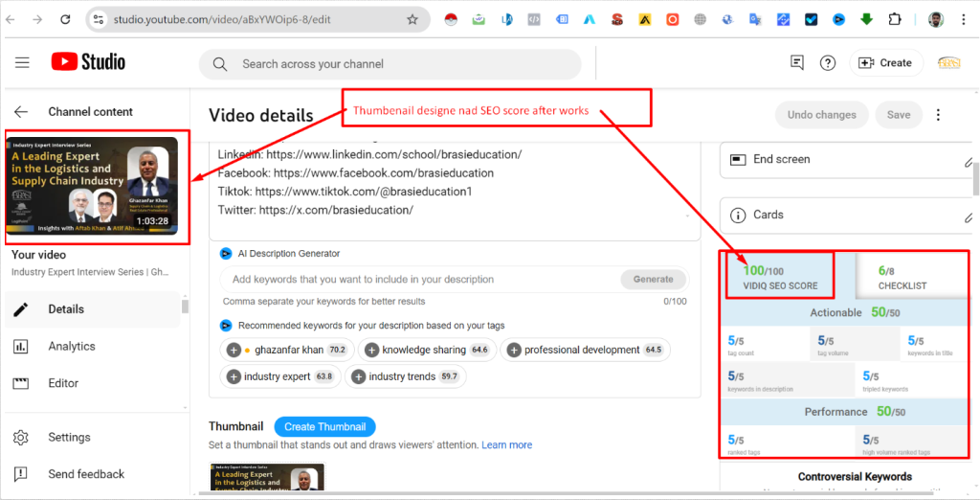
Task: Open the send feedback comment icon in header
Action: click(797, 63)
